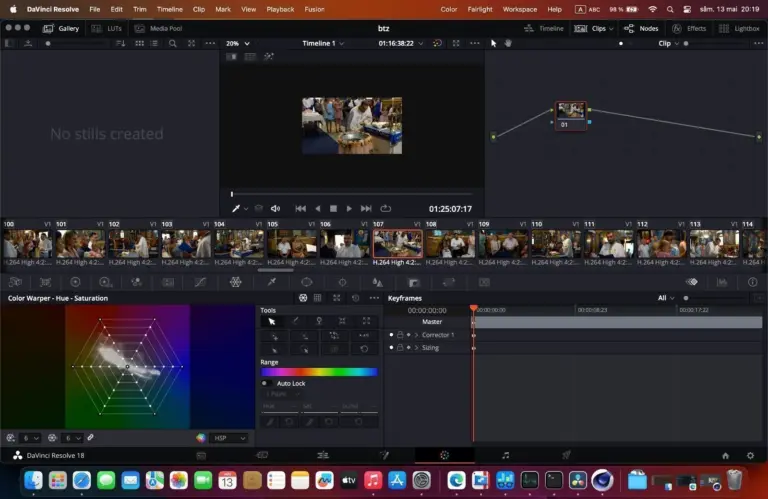768x499 pixels.
Task: Toggle audio mute speaker in viewer
Action: click(275, 209)
